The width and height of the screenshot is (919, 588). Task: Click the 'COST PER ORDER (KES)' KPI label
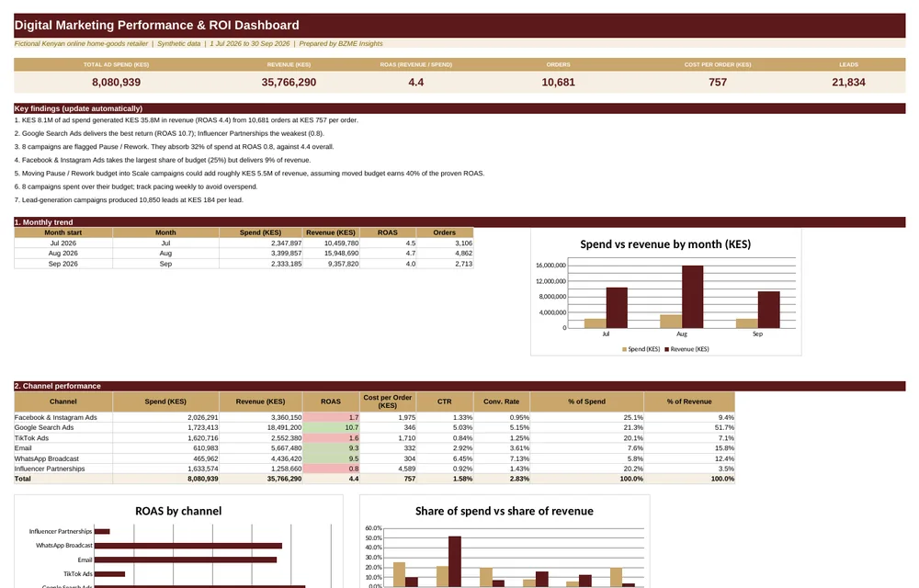[x=718, y=65]
